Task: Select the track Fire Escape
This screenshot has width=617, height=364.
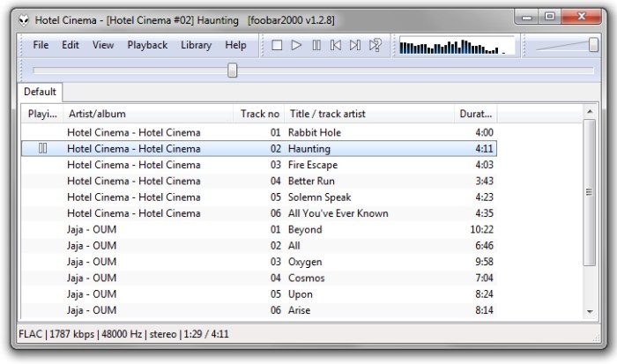Action: (x=259, y=165)
